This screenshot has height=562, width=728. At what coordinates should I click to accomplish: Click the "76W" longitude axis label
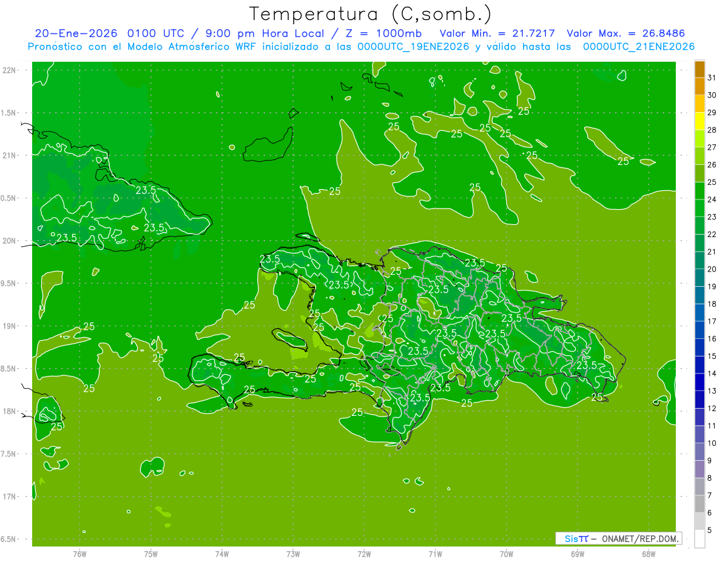(79, 554)
